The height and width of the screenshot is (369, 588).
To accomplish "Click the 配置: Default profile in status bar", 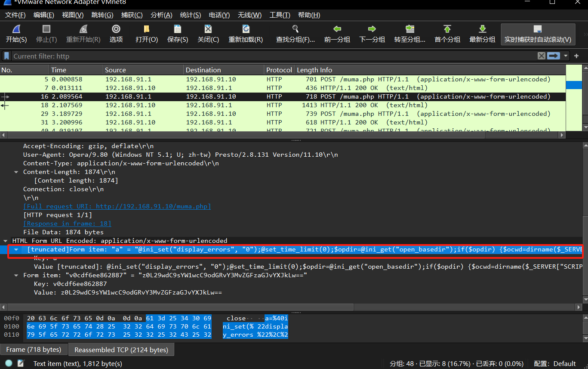I will point(554,363).
